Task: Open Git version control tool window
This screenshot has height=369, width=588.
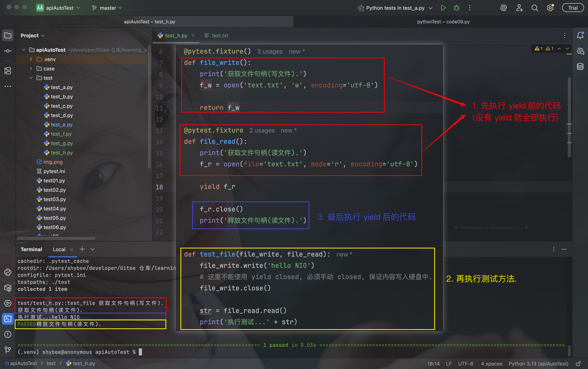Action: click(x=8, y=350)
